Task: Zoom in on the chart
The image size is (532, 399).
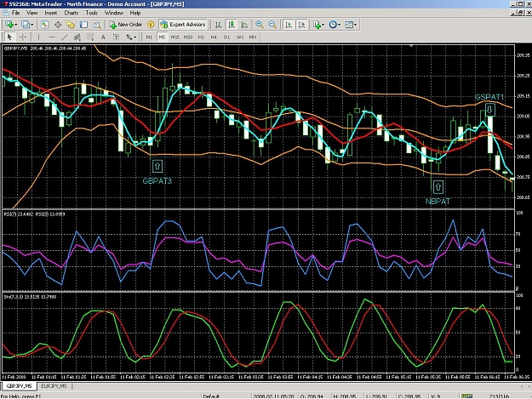Action: point(260,25)
